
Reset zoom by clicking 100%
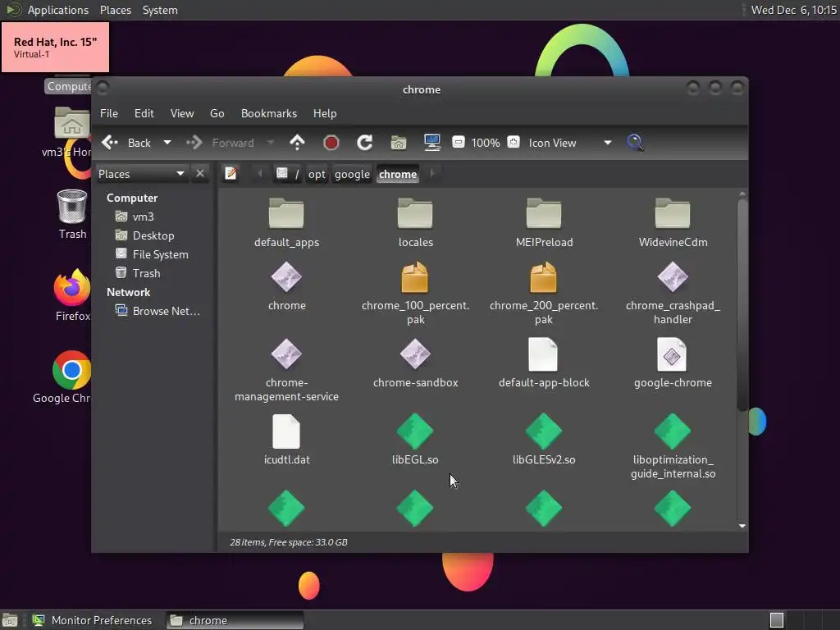pos(486,143)
